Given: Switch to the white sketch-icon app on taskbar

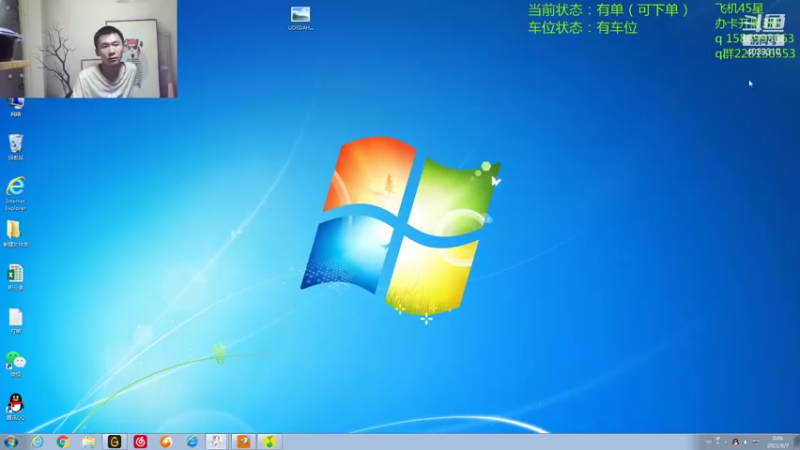Looking at the screenshot, I should 217,442.
